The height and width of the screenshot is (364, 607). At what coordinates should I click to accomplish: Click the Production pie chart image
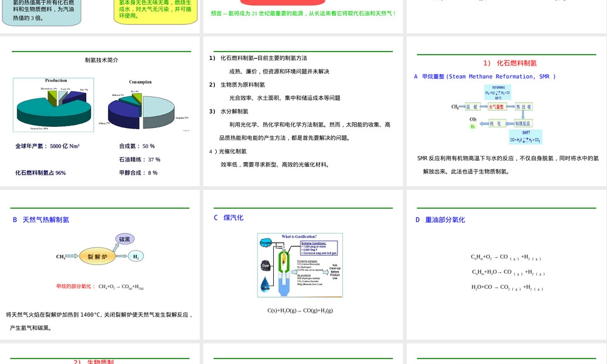[53, 105]
